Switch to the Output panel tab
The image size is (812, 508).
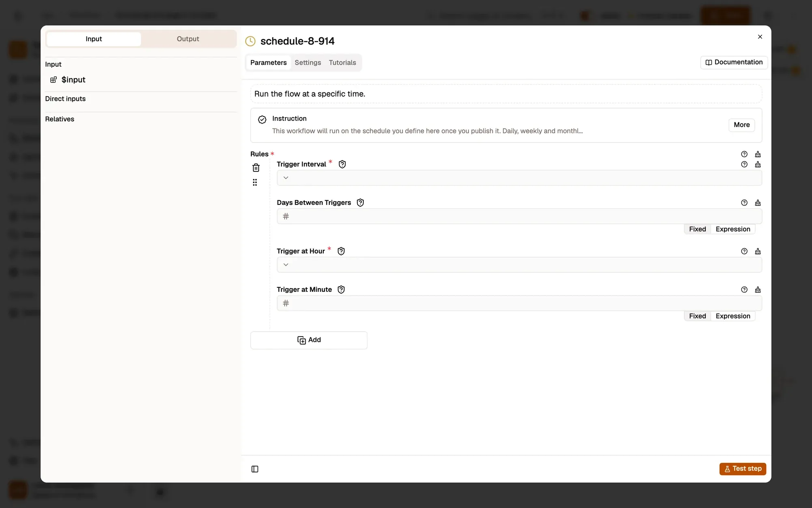click(x=188, y=39)
